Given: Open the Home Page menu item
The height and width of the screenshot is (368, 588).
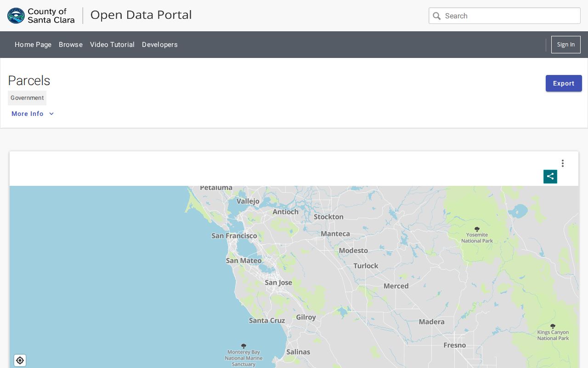Looking at the screenshot, I should tap(33, 45).
